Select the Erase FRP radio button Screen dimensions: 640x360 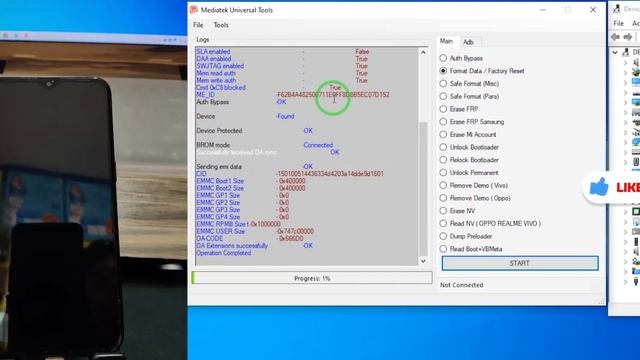click(459, 109)
